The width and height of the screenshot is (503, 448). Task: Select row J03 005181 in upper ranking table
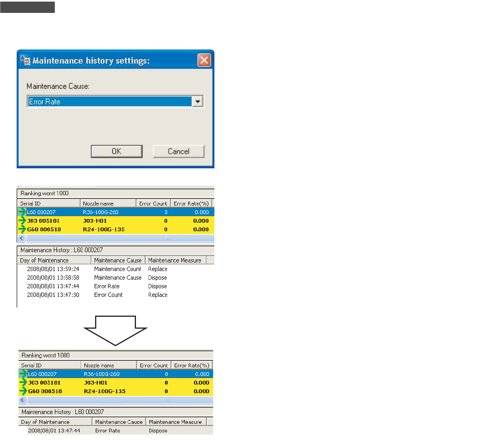click(116, 221)
